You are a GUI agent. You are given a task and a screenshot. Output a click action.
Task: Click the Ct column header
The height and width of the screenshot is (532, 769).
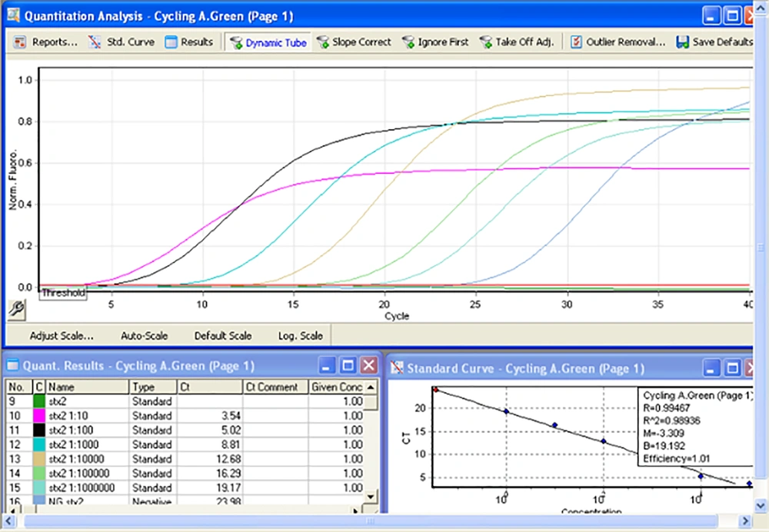209,387
